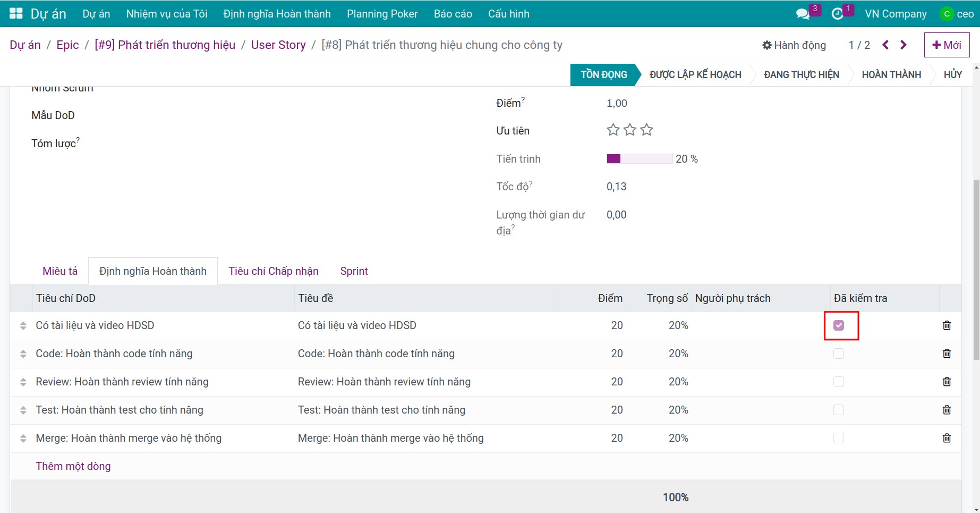The image size is (980, 513).
Task: Click drag handle of 'Review' row
Action: pyautogui.click(x=23, y=382)
